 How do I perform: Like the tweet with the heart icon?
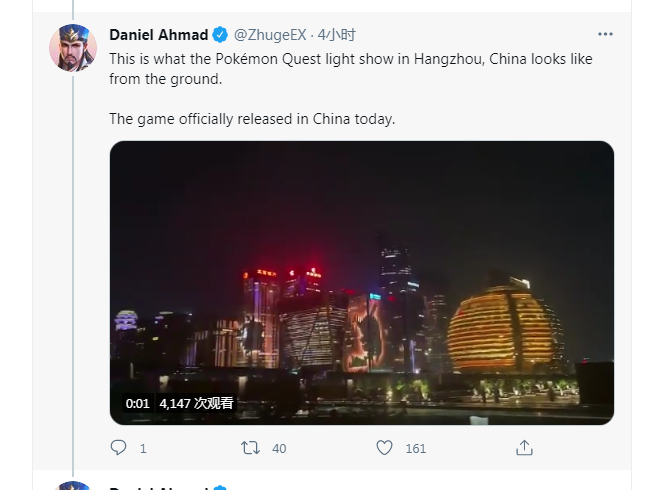point(384,448)
